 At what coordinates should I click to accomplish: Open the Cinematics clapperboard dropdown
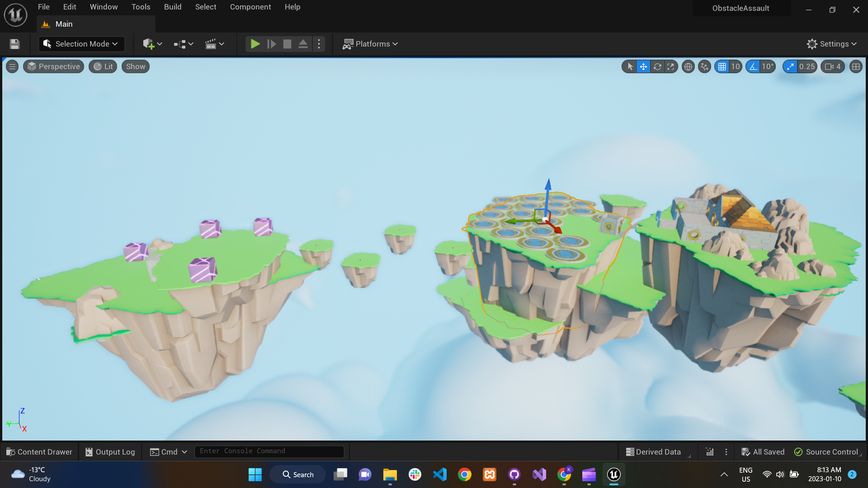(215, 44)
